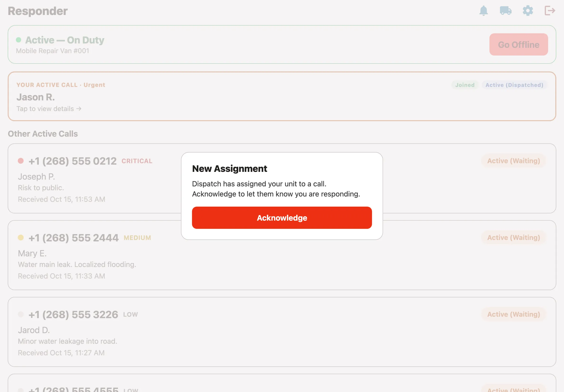This screenshot has height=392, width=564.
Task: Select the MEDIUM priority label
Action: click(x=137, y=238)
